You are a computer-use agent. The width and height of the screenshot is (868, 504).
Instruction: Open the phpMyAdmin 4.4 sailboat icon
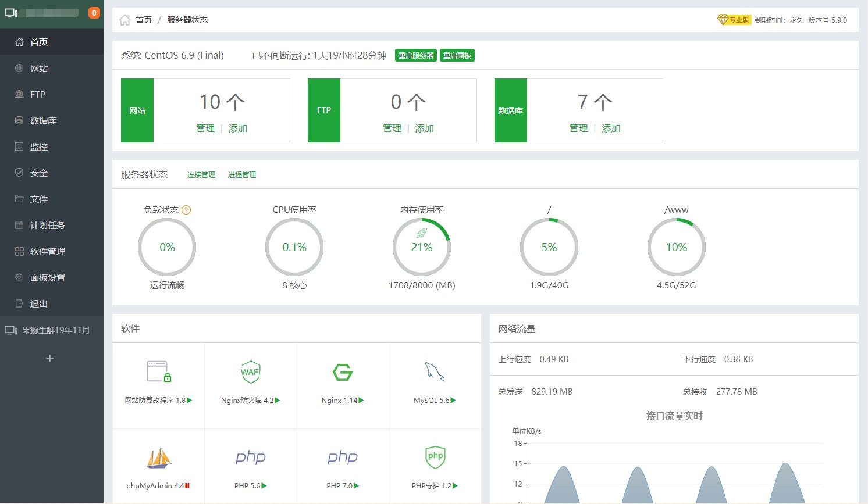click(159, 457)
